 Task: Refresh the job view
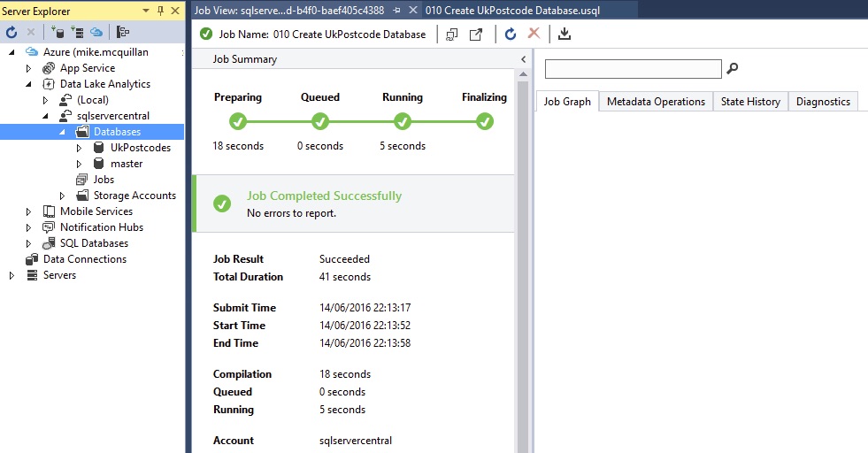click(x=511, y=35)
